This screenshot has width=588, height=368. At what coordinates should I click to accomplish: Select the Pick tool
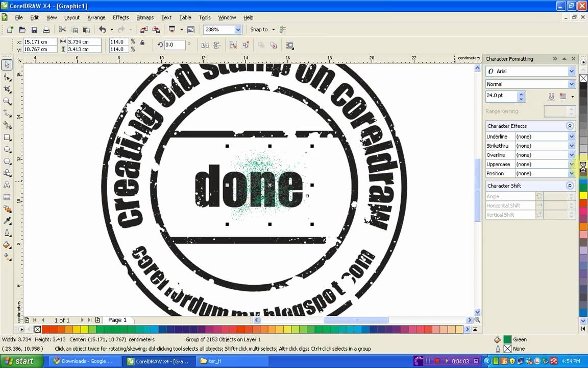tap(7, 64)
